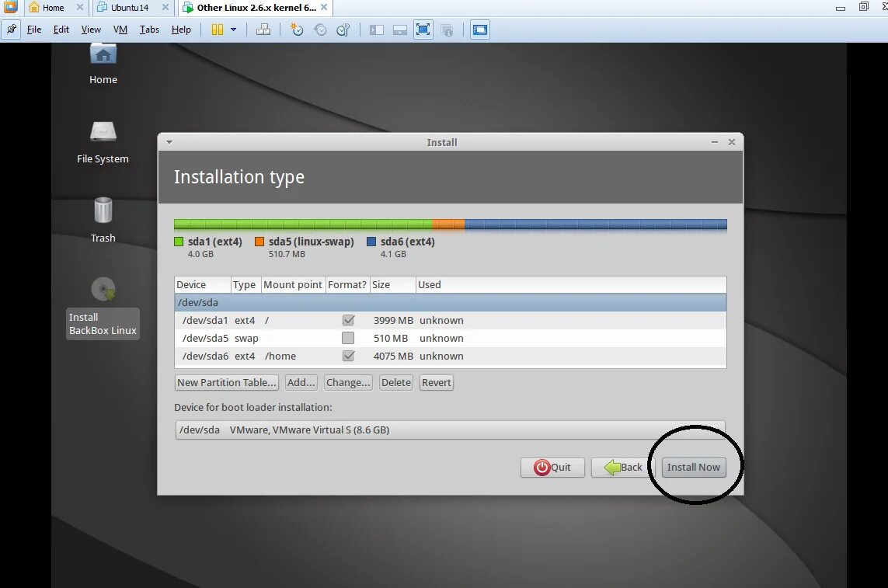This screenshot has width=888, height=588.
Task: Select the /dev/sda device row
Action: point(451,302)
